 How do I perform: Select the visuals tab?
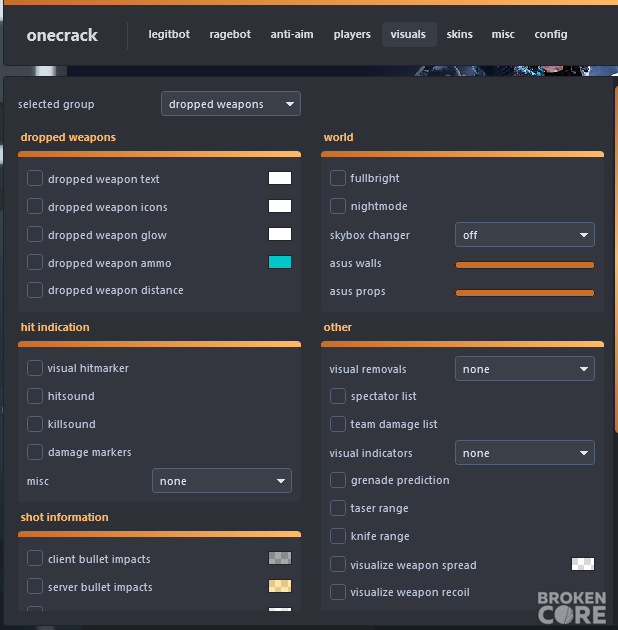coord(409,35)
